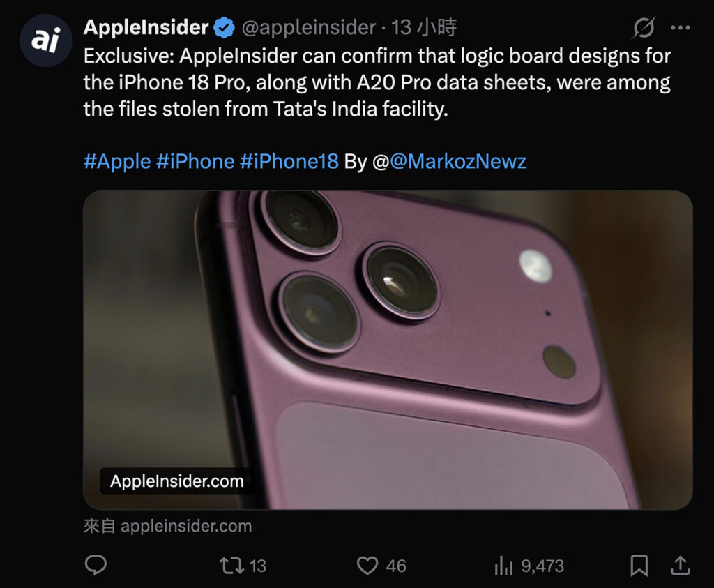Like the post with the heart icon
The image size is (714, 588).
point(367,566)
